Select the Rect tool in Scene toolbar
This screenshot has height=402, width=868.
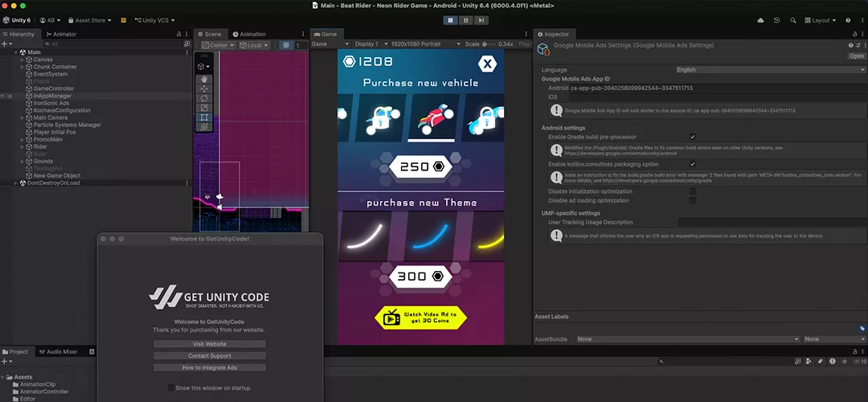coord(205,117)
